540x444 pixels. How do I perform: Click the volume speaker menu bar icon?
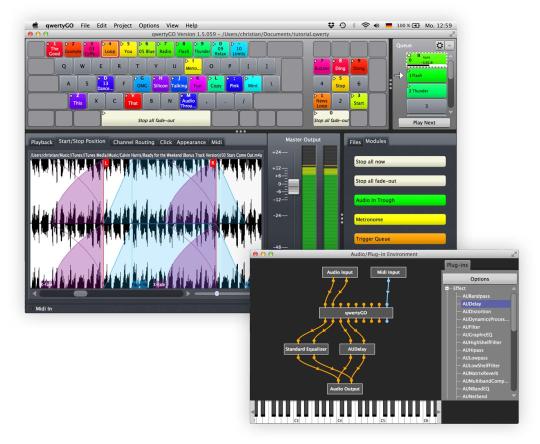(x=377, y=25)
